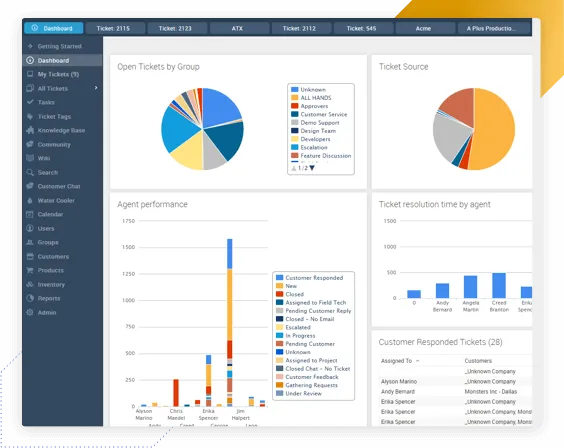This screenshot has width=564, height=448.
Task: Click the Admin gear icon
Action: pyautogui.click(x=30, y=312)
